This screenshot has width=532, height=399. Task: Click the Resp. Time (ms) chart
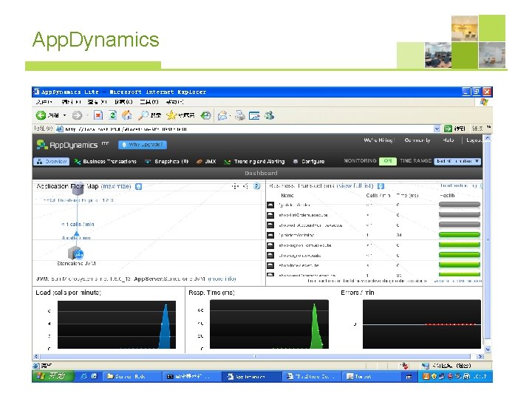(x=269, y=324)
